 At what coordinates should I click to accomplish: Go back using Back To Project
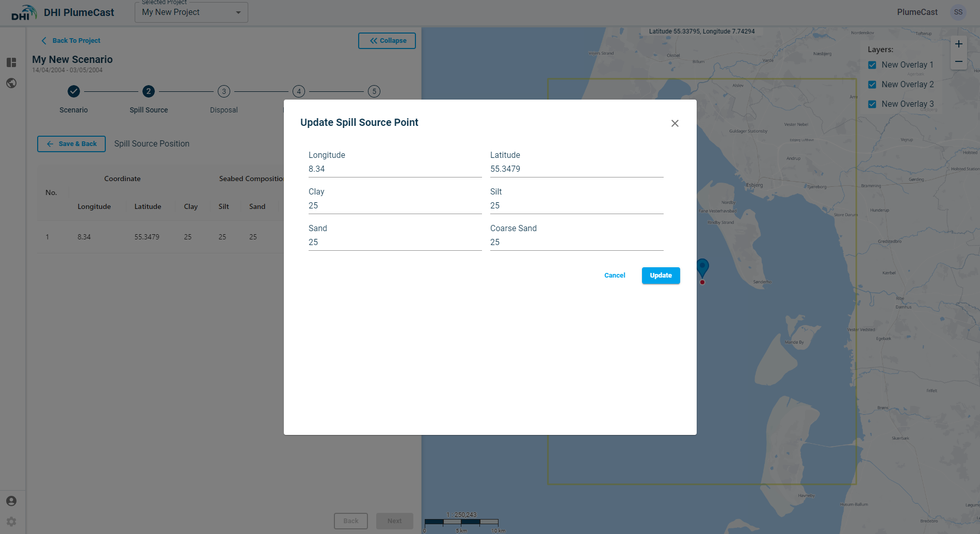point(71,41)
